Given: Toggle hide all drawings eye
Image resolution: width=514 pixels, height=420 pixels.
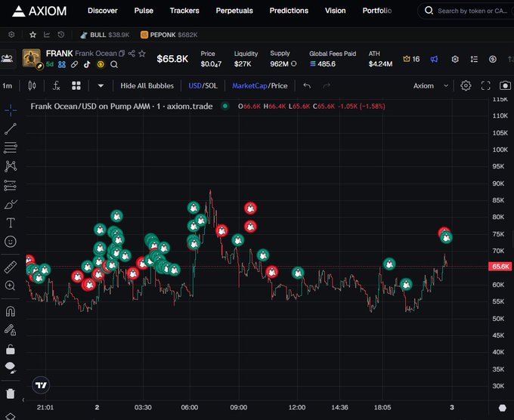Looking at the screenshot, I should tap(11, 368).
